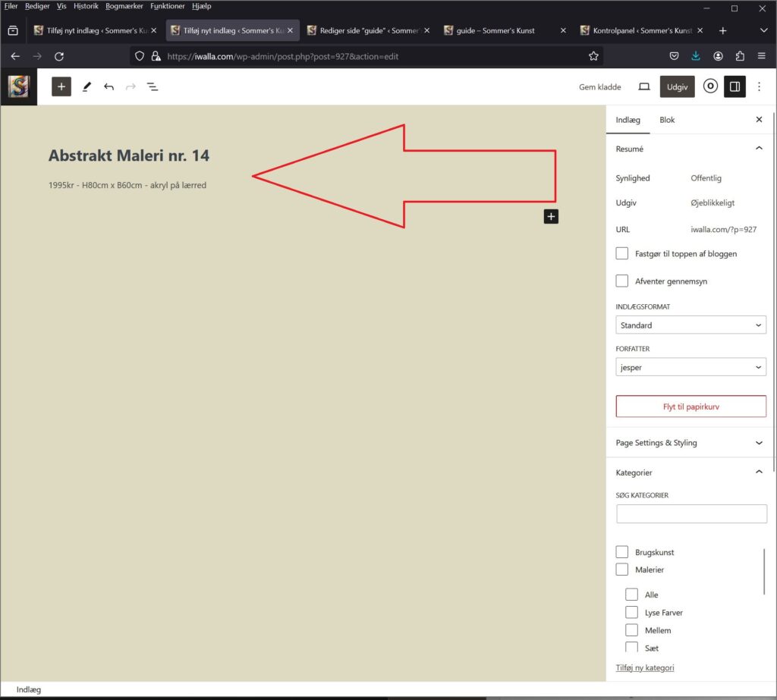Click the laptop Preview icon

click(x=644, y=87)
